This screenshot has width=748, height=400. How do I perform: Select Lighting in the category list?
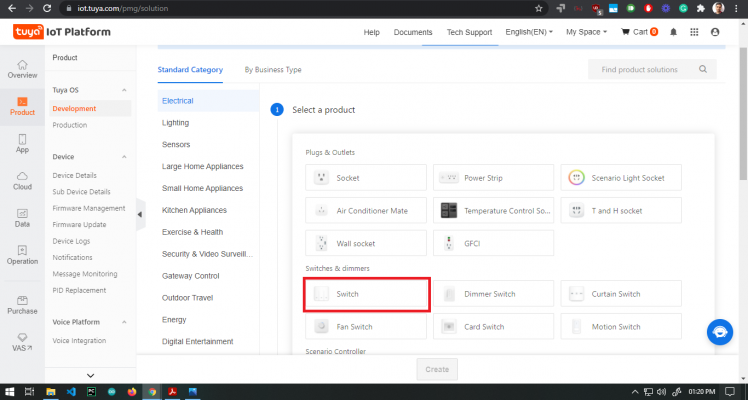point(175,123)
